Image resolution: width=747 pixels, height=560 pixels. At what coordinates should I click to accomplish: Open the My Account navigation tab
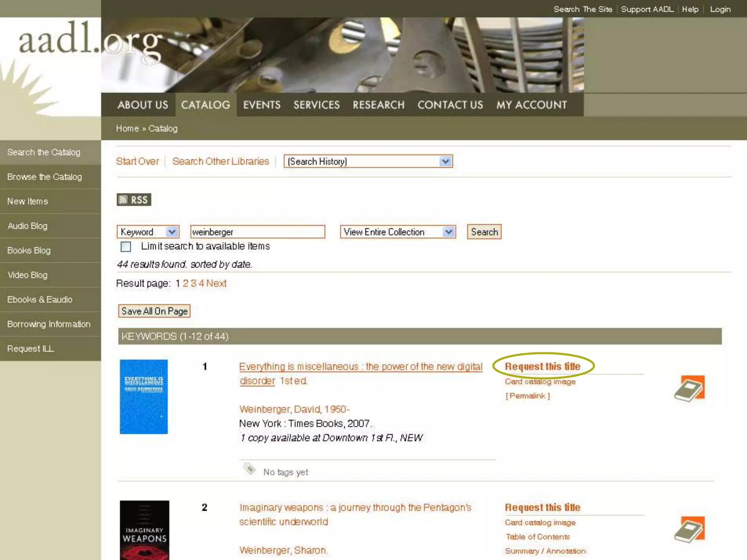(x=531, y=105)
